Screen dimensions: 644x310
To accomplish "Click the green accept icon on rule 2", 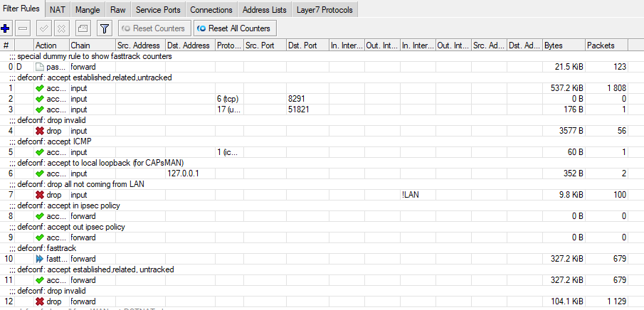I will (x=40, y=99).
